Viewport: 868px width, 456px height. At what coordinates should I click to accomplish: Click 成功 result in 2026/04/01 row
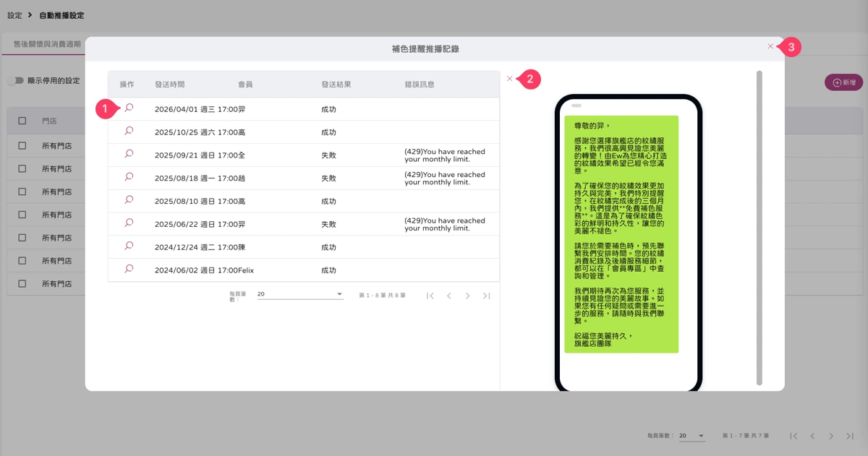click(328, 109)
